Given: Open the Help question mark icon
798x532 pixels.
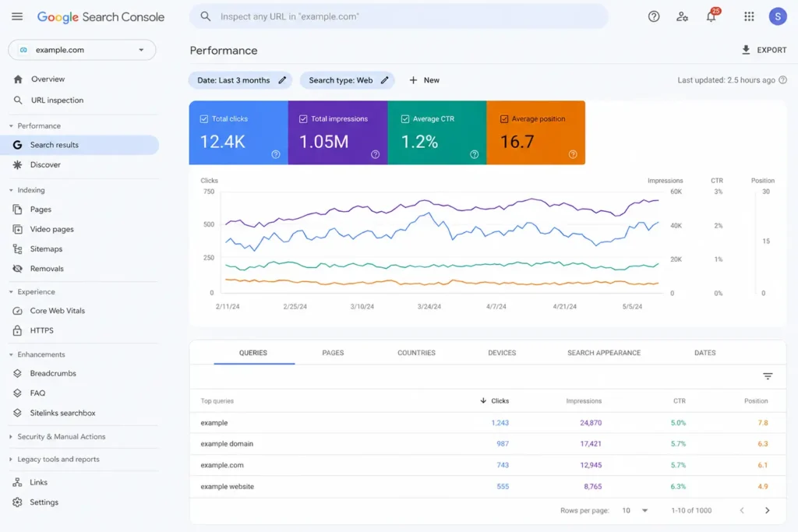Looking at the screenshot, I should 654,17.
